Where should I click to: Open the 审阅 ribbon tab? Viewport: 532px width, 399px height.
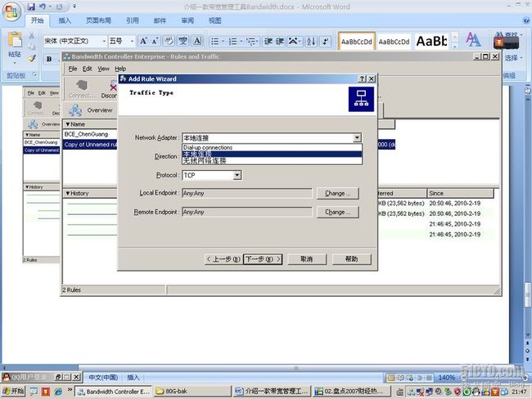coord(187,20)
